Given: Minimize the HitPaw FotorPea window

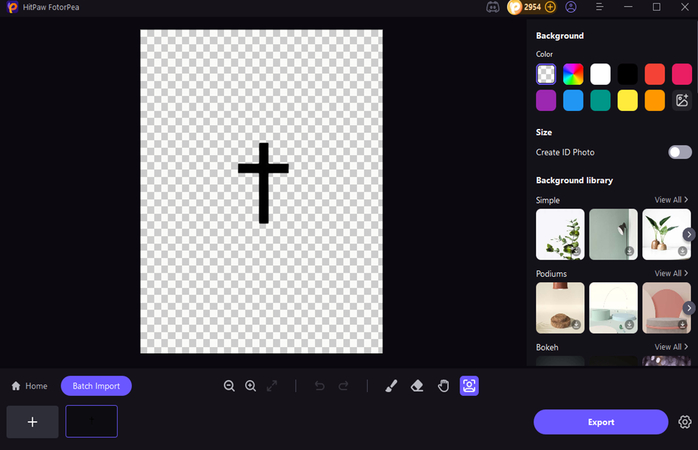Looking at the screenshot, I should coord(628,7).
